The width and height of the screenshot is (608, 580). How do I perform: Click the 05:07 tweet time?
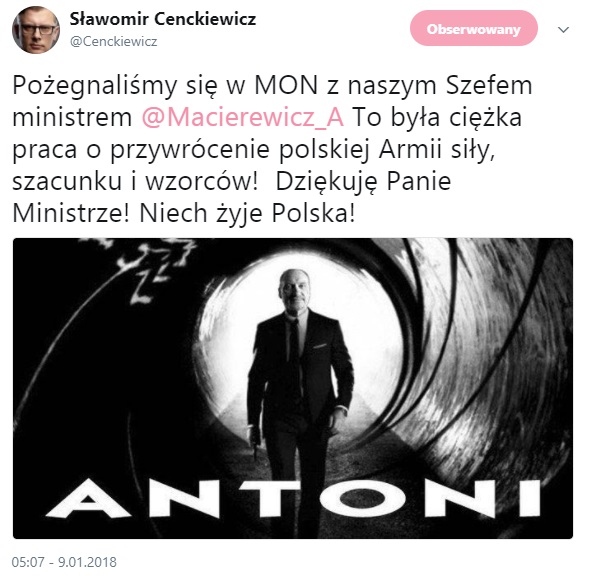(28, 562)
